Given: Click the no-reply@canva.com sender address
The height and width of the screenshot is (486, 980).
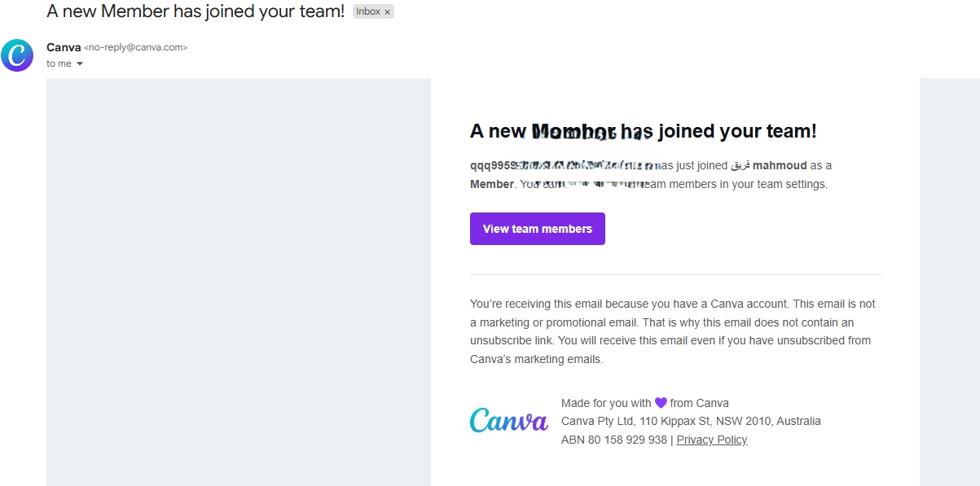Looking at the screenshot, I should pos(136,48).
